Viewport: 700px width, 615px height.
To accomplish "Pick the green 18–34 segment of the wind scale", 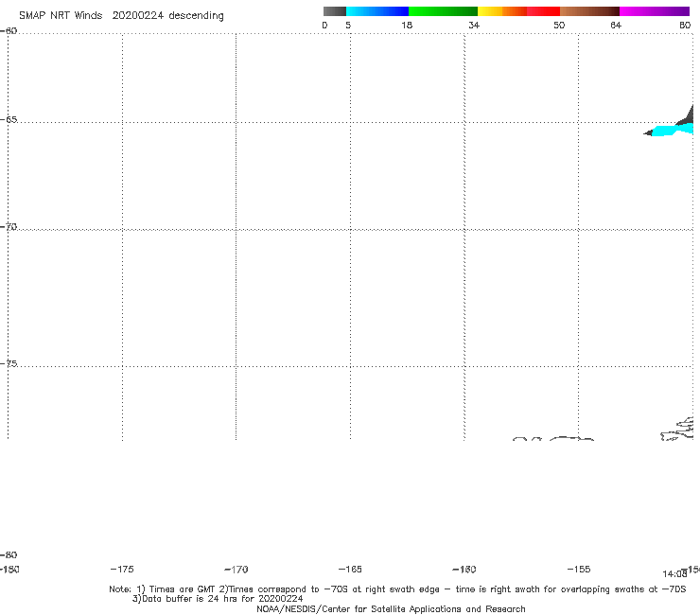I will click(443, 11).
